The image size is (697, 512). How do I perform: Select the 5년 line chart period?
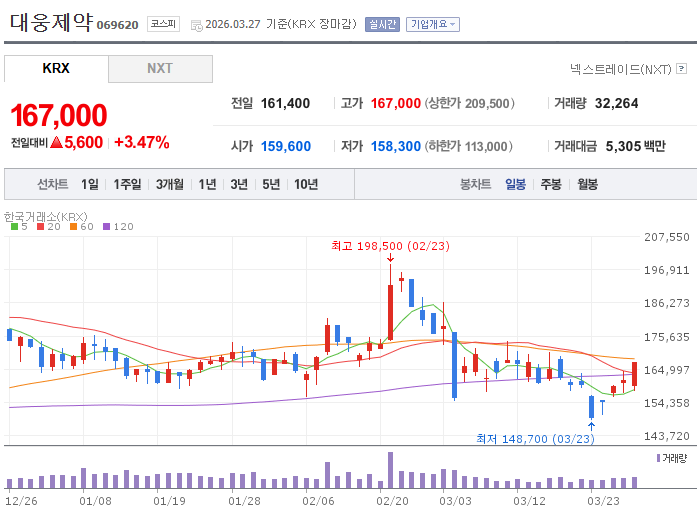tap(271, 184)
